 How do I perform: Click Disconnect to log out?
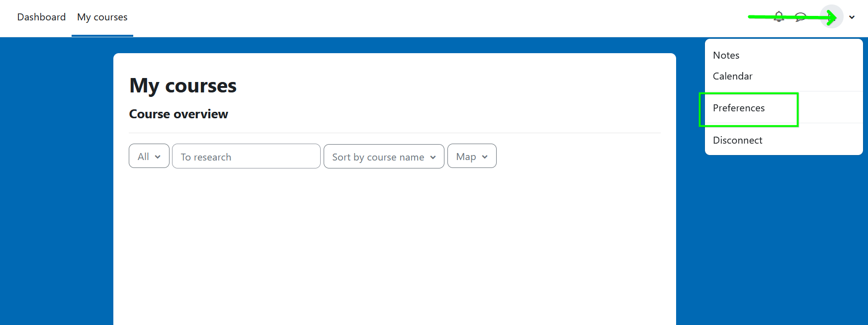(x=737, y=140)
